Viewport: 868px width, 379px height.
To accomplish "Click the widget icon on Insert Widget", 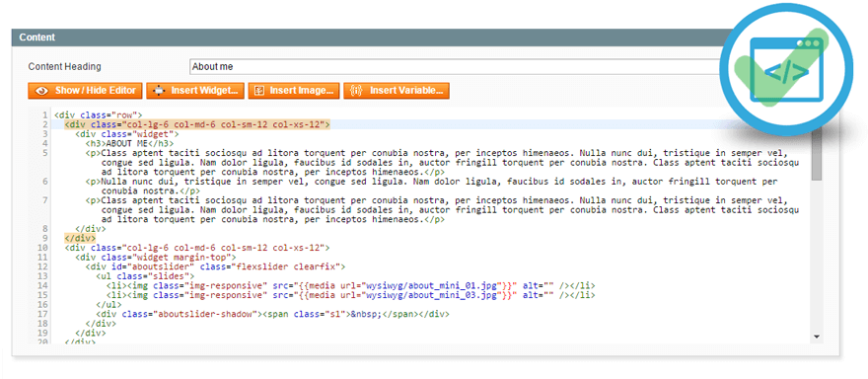I will [x=159, y=91].
